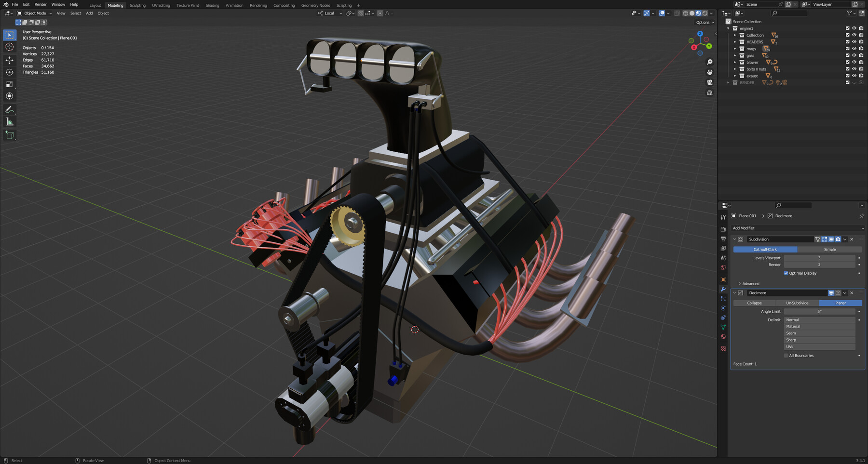This screenshot has height=464, width=868.
Task: Open Modifier Properties with the wrench icon
Action: tap(723, 289)
